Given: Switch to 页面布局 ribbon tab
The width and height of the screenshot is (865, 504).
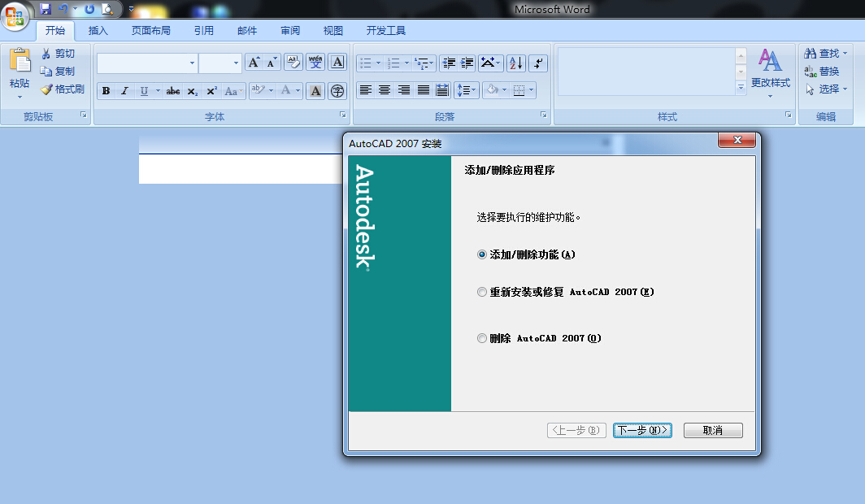Looking at the screenshot, I should pos(150,30).
